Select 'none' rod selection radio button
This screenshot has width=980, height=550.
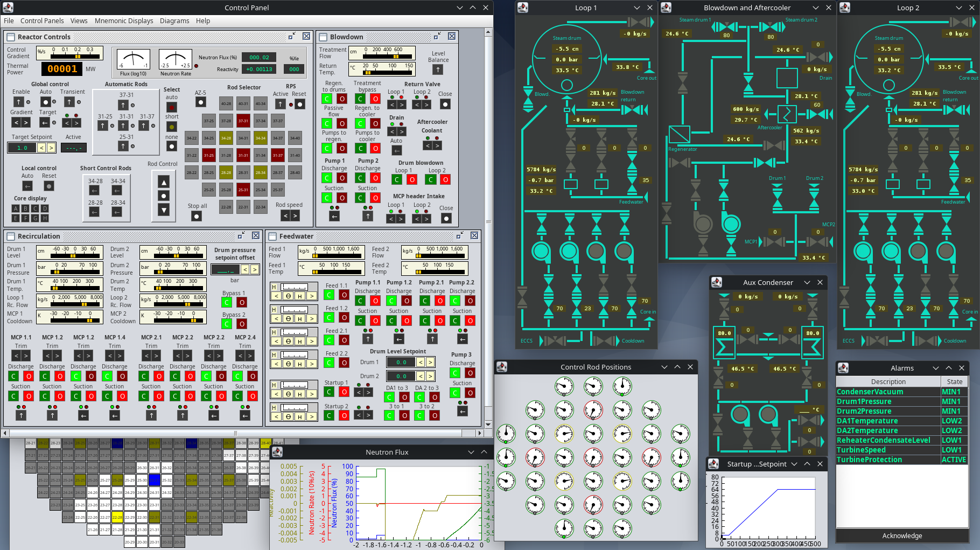pos(172,146)
